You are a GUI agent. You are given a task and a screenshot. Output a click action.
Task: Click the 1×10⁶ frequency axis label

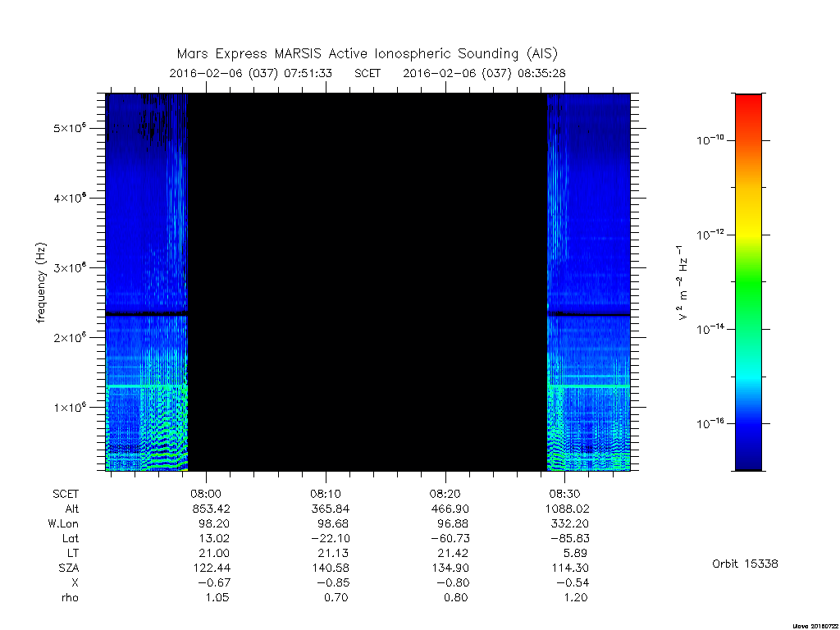coord(71,407)
